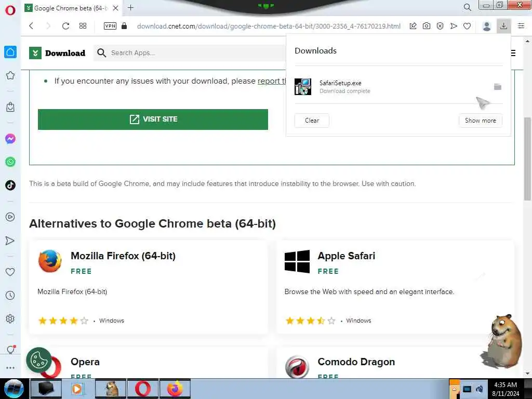Take a snapshot with the camera icon
Viewport: 532px width, 399px height.
pos(427,26)
